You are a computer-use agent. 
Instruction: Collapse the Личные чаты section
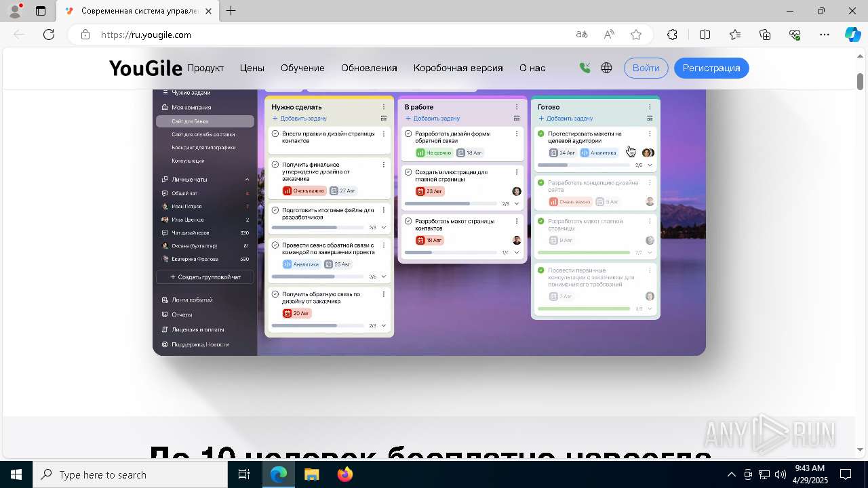pyautogui.click(x=247, y=180)
